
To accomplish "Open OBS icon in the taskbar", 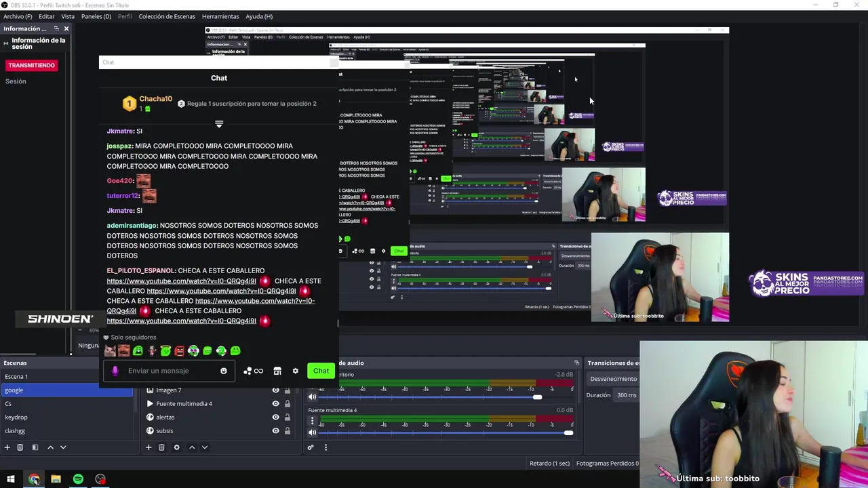I will click(x=100, y=479).
